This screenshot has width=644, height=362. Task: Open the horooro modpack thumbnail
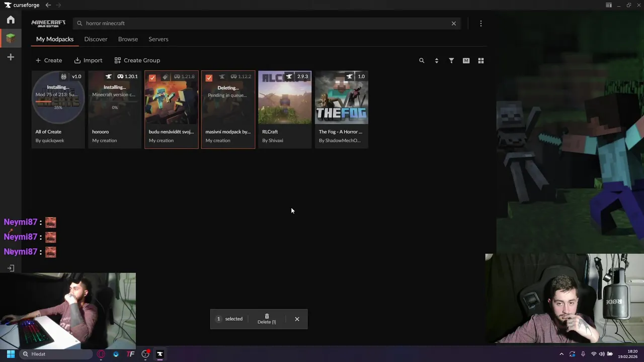115,98
